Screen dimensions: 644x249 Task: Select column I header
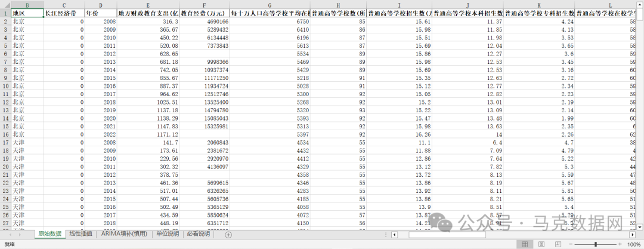399,5
